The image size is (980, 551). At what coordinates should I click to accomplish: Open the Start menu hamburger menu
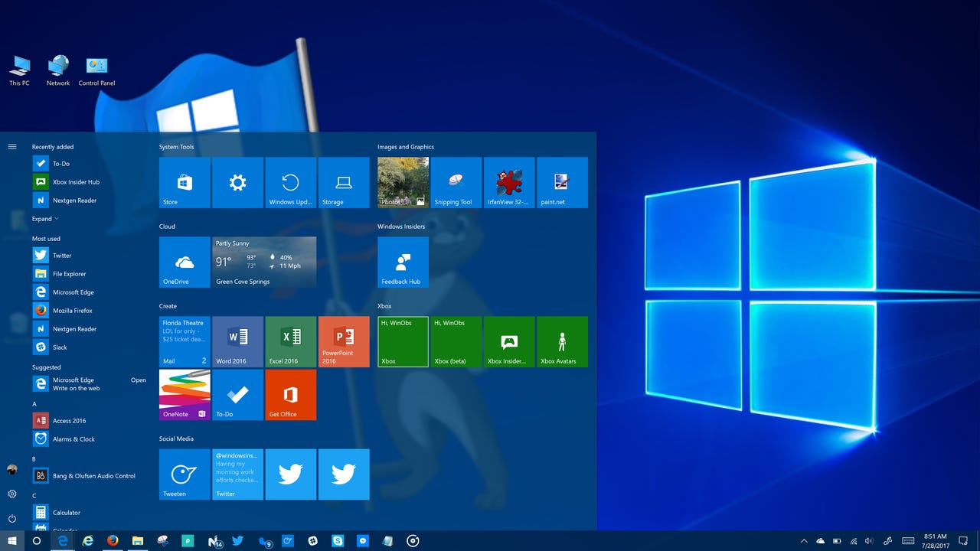(x=11, y=145)
